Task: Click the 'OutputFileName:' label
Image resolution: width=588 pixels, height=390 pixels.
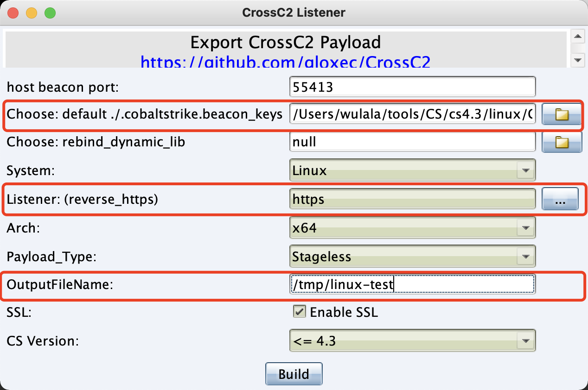Action: (60, 284)
